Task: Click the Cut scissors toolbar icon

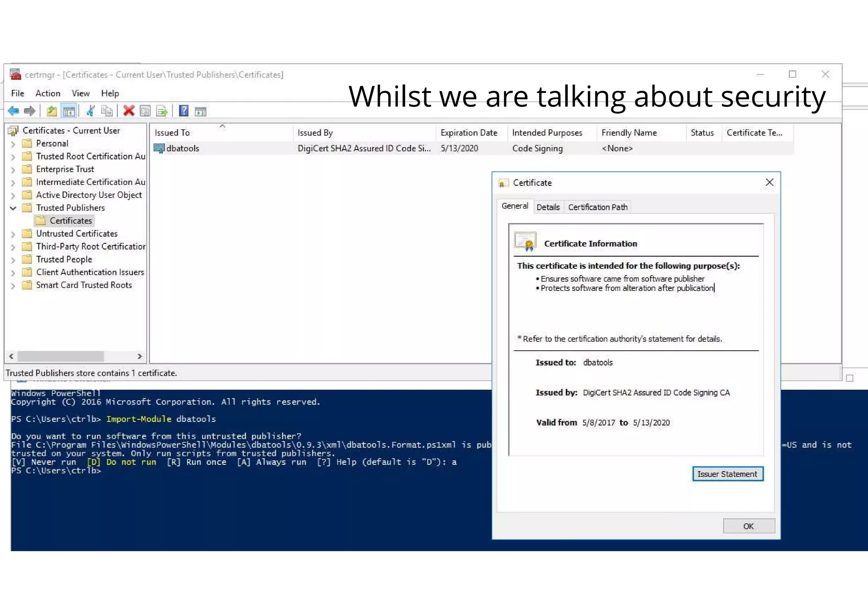Action: click(x=90, y=111)
